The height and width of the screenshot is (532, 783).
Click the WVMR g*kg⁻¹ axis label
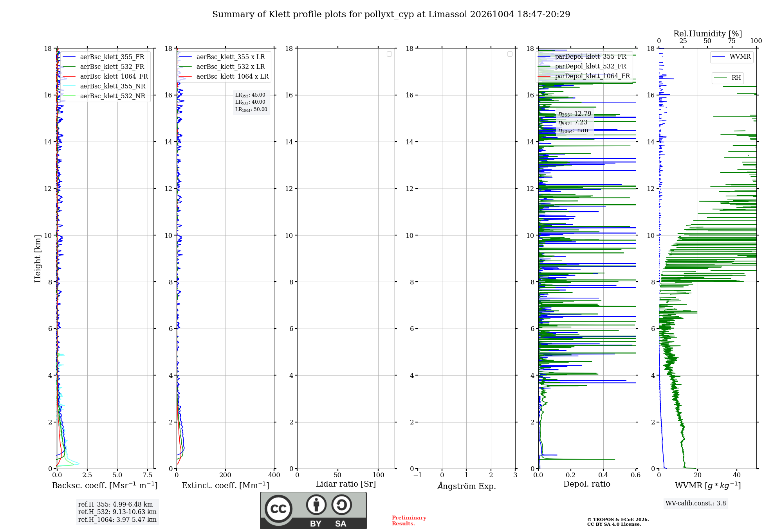point(708,485)
